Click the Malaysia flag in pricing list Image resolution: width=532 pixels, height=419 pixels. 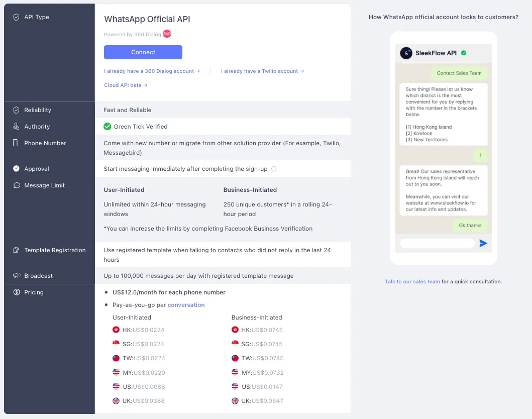point(116,372)
